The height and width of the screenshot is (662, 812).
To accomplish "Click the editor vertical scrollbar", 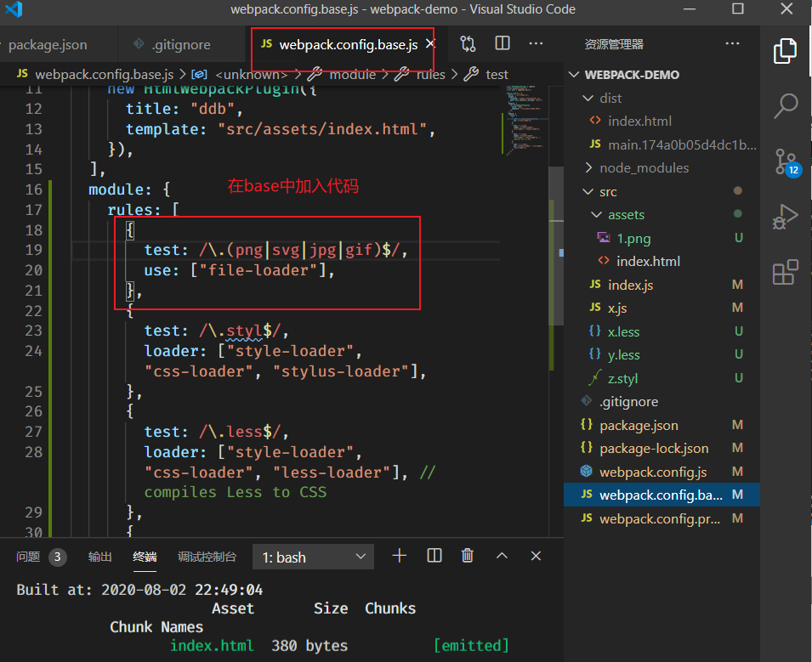I will pyautogui.click(x=556, y=246).
